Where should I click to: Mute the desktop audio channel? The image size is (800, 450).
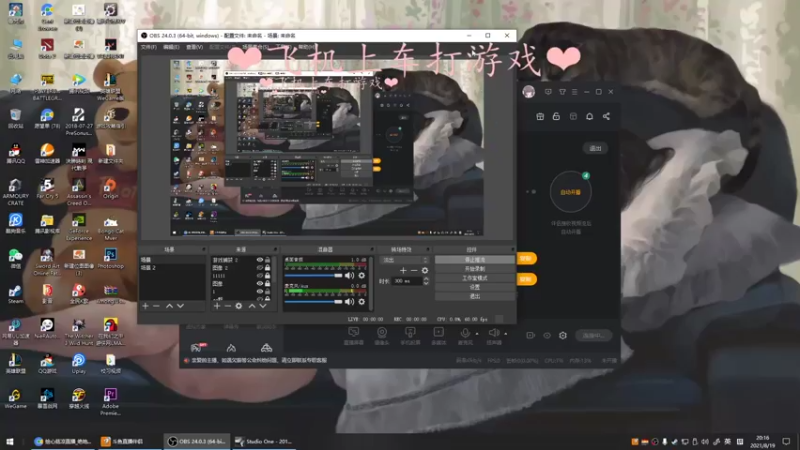(349, 276)
